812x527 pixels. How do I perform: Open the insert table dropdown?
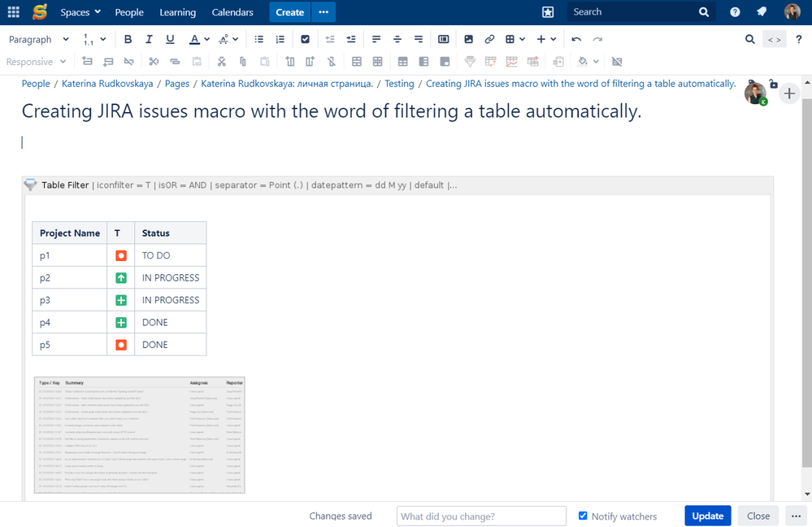tap(515, 39)
